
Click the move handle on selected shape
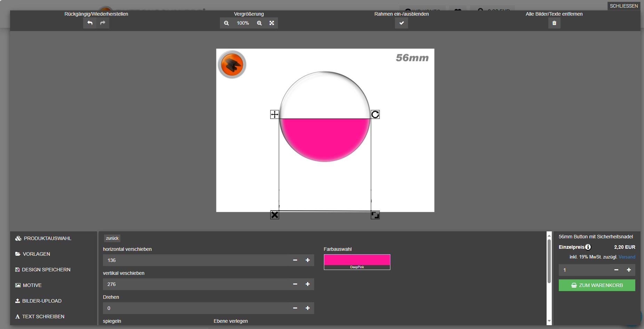tap(275, 115)
